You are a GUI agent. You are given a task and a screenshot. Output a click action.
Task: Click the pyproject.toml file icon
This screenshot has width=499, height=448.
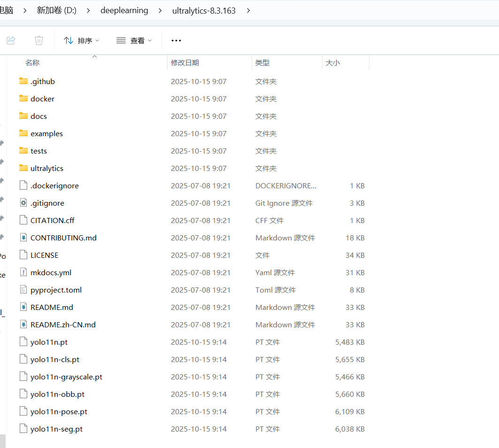[23, 289]
